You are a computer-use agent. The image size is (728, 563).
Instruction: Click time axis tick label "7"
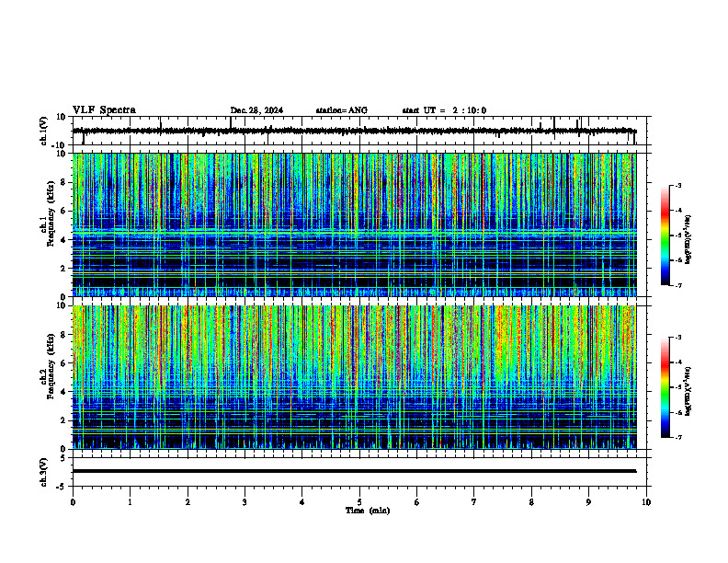click(474, 502)
